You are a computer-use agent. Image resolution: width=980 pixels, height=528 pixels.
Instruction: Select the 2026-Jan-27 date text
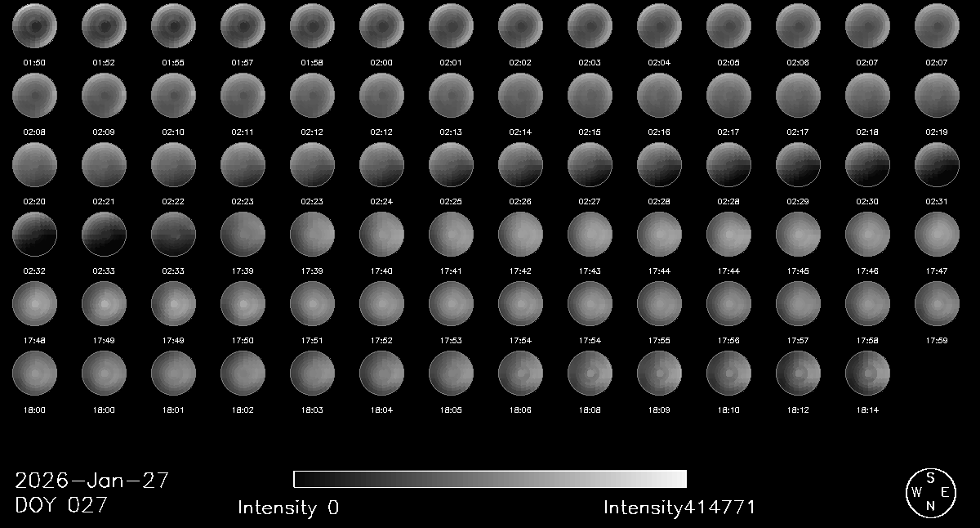(x=91, y=481)
